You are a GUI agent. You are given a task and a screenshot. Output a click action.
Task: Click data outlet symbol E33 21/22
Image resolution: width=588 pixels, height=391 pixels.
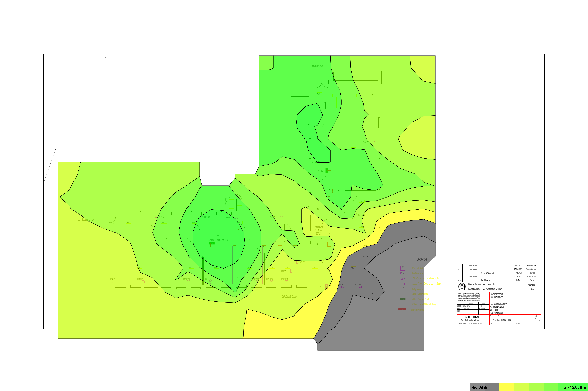(189, 282)
